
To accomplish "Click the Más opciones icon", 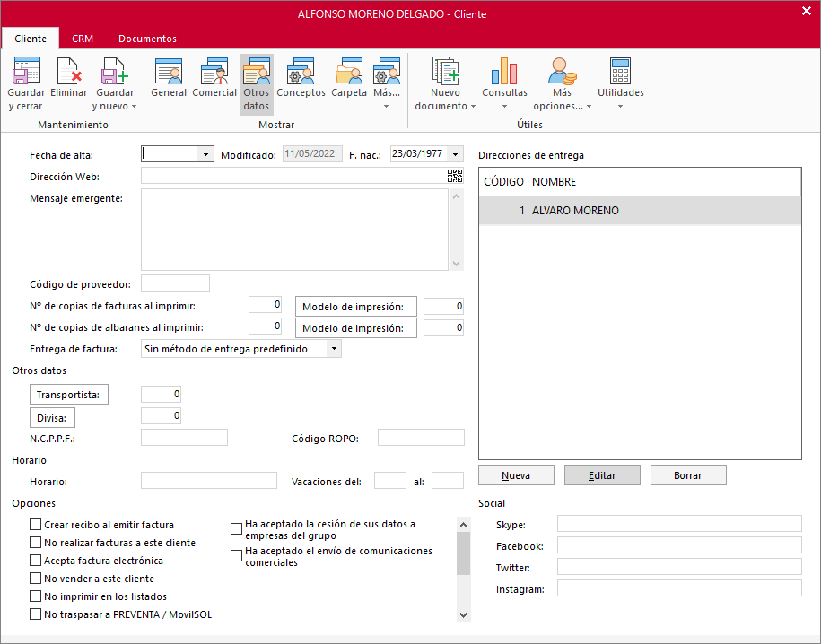I will tap(562, 71).
